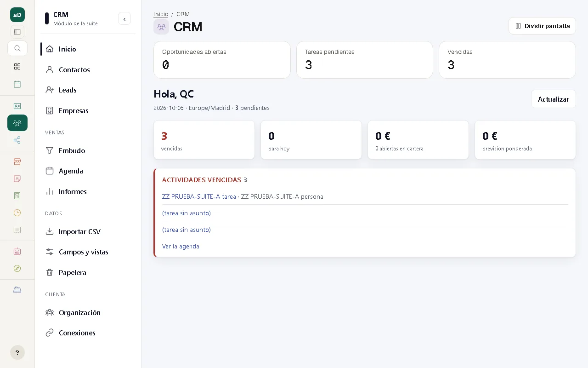The width and height of the screenshot is (588, 368).
Task: Open the top Vencidas summary card
Action: pos(507,60)
